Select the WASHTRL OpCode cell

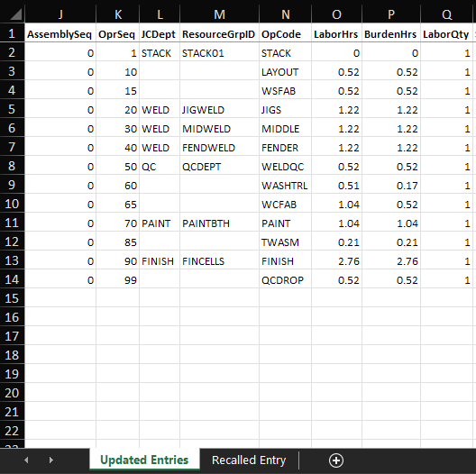[286, 185]
